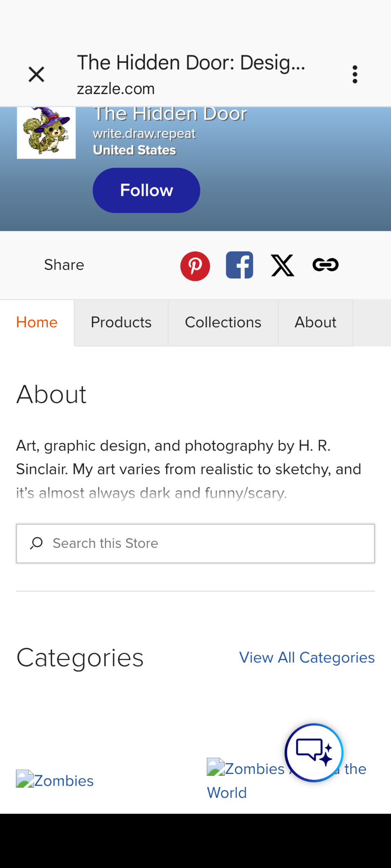Close the in-app browser tab
Screen dimensions: 391x868
click(36, 74)
